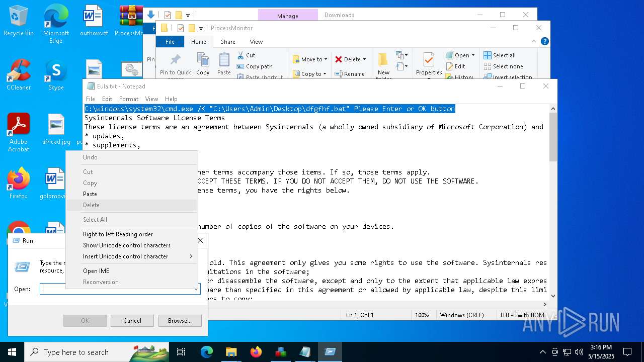Expand the Delete dropdown arrow
The width and height of the screenshot is (644, 362).
(x=364, y=59)
